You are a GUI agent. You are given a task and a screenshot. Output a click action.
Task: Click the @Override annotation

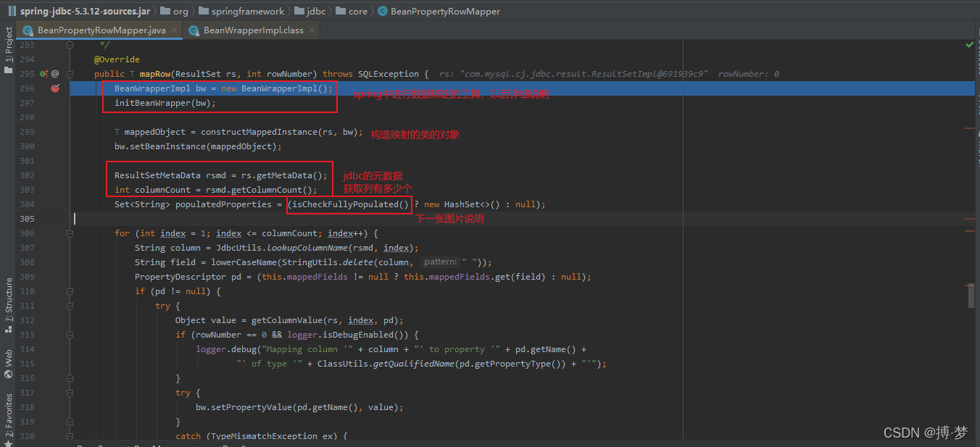coord(117,59)
